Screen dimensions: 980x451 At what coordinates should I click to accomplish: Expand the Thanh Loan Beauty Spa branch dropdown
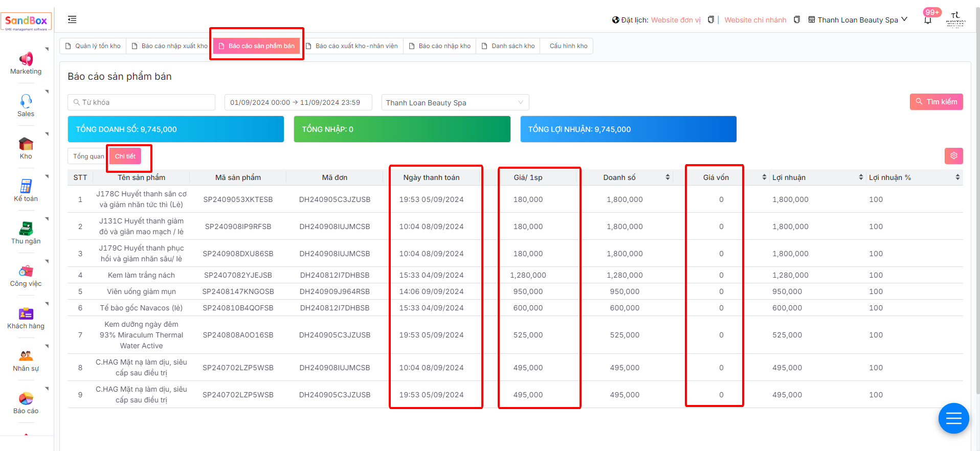455,103
